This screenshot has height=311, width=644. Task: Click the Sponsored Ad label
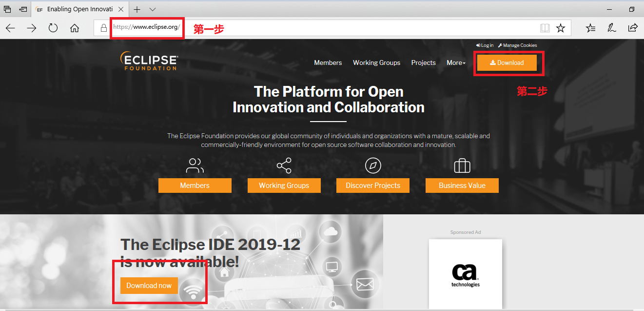pos(466,232)
